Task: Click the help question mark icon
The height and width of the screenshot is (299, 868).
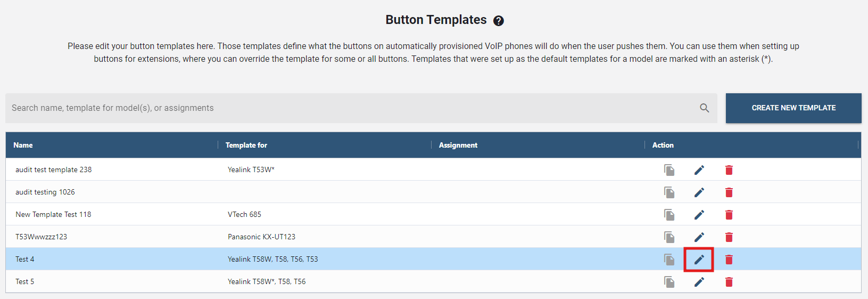Action: coord(498,21)
